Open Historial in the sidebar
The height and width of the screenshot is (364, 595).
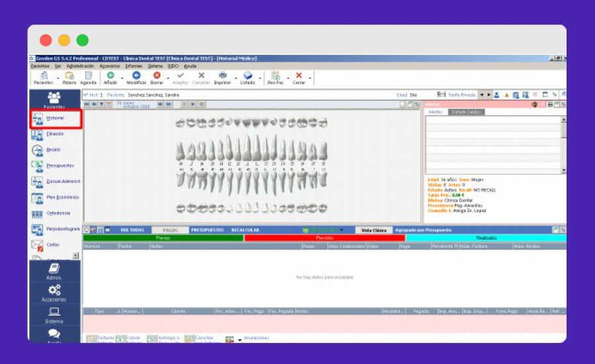[x=56, y=118]
